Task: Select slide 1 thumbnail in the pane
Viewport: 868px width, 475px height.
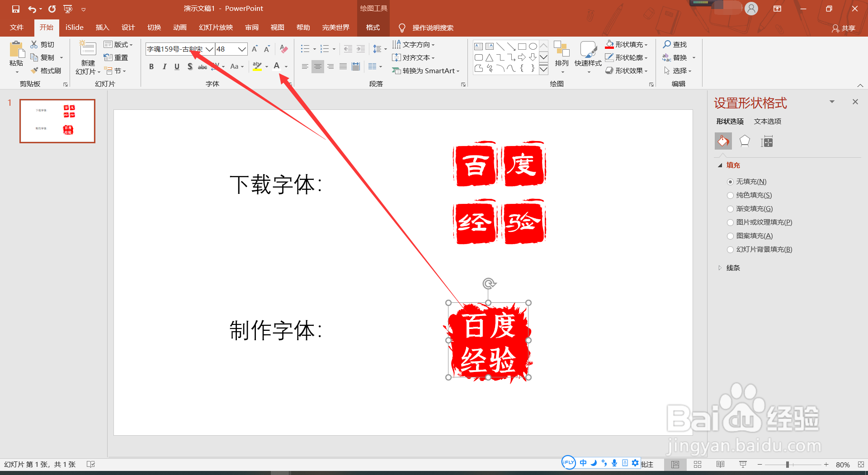Action: click(x=57, y=121)
